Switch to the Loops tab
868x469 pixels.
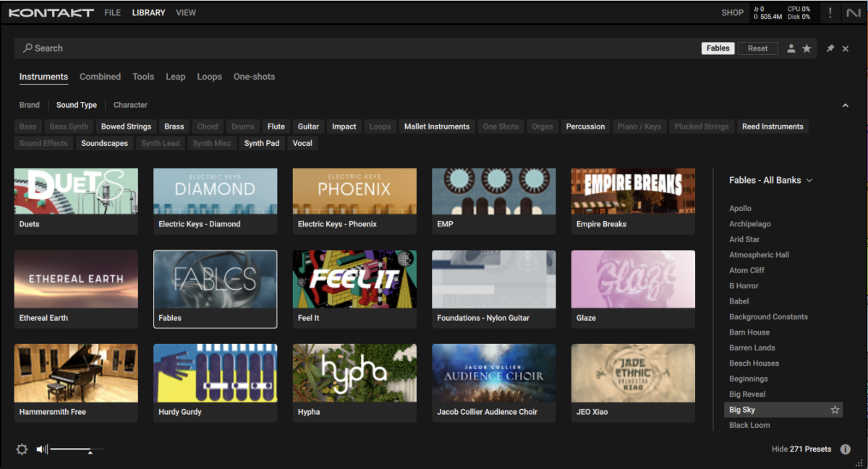tap(209, 77)
